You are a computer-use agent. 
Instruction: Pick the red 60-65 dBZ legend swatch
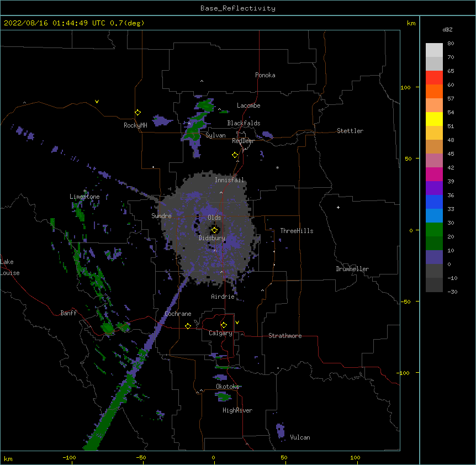[x=434, y=77]
